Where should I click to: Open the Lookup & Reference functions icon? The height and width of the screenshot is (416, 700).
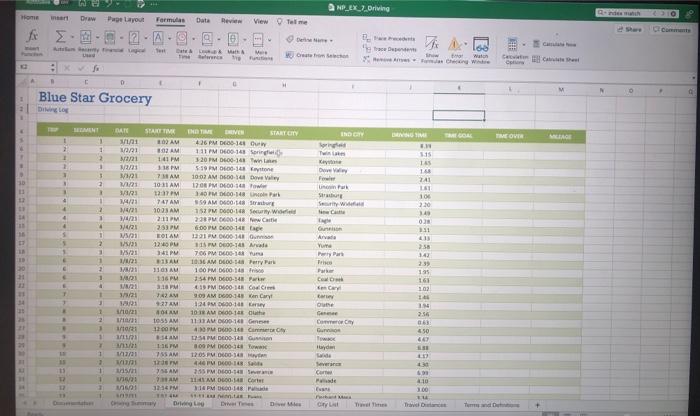(x=207, y=39)
